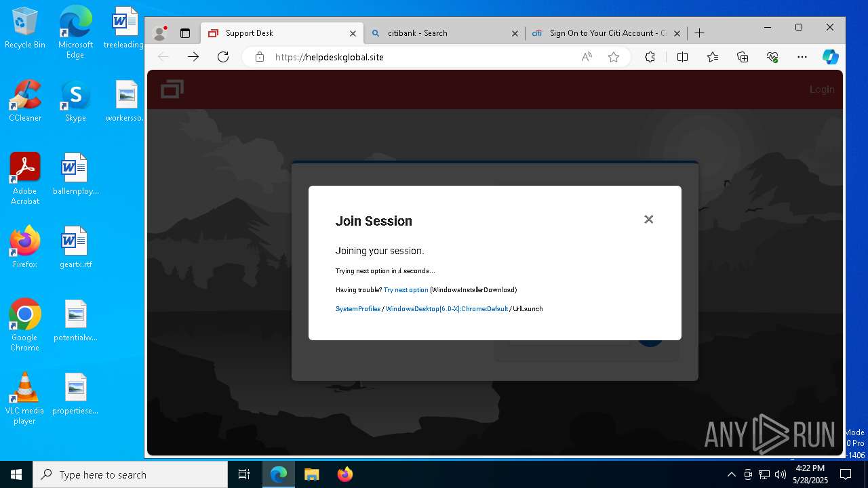Click the Login link on Support Desk page
The height and width of the screenshot is (488, 868).
click(822, 89)
